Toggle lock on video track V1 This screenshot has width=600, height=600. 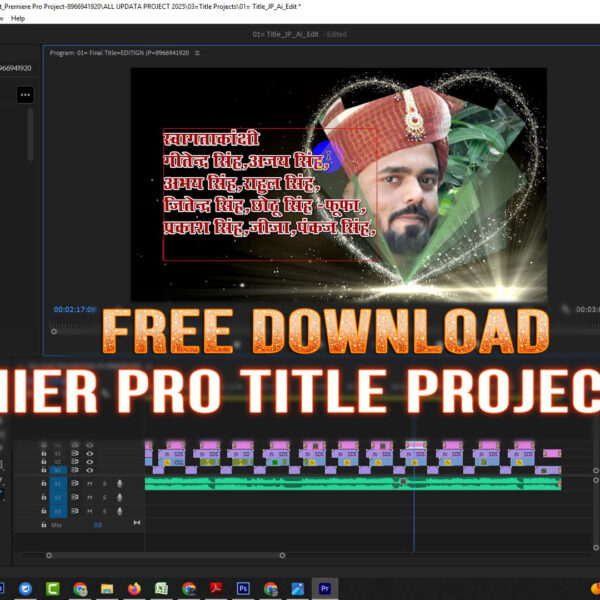44,470
